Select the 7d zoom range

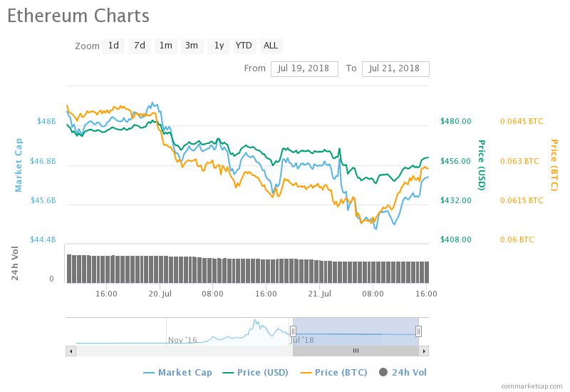pos(140,46)
